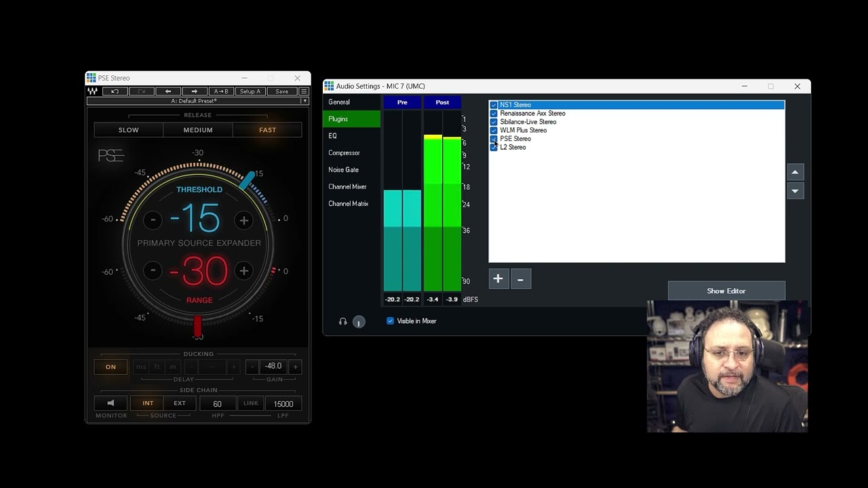Image resolution: width=868 pixels, height=488 pixels.
Task: Decrease ducking gain with minus
Action: point(252,367)
